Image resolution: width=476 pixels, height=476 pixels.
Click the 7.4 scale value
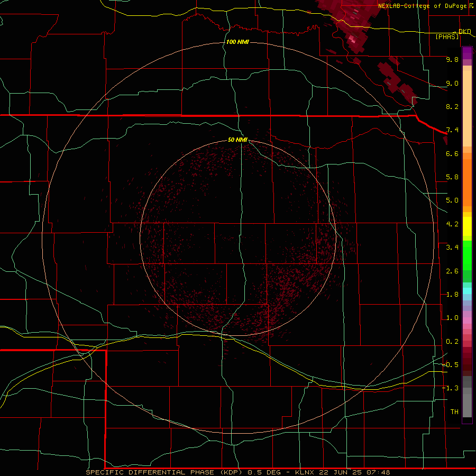coord(452,130)
